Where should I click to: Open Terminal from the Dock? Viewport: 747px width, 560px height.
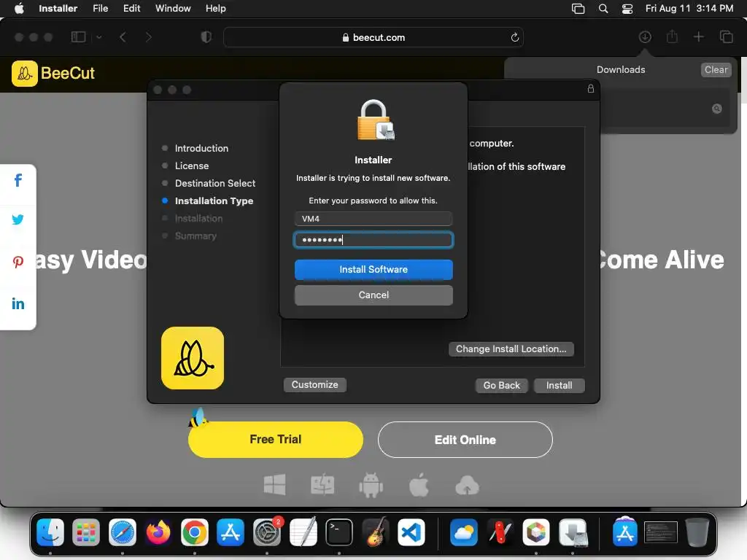coord(338,532)
